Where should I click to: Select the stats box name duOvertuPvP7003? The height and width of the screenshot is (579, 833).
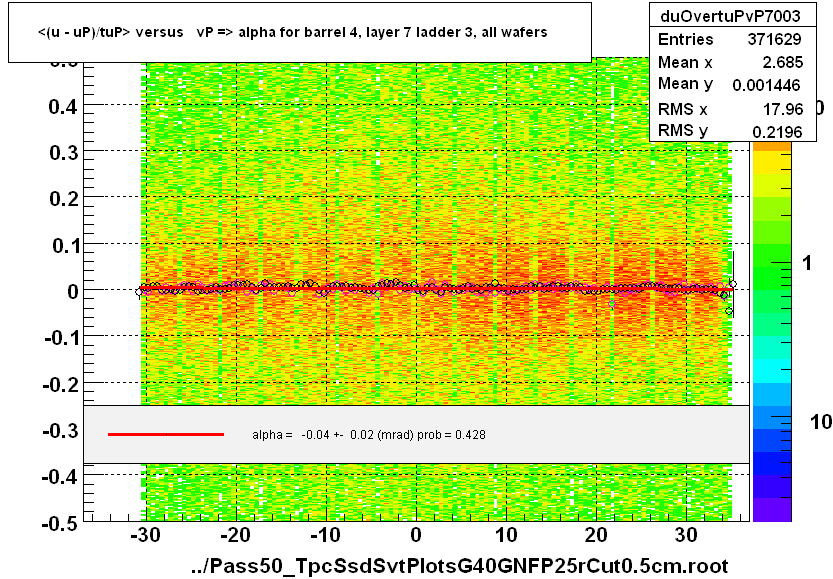(x=730, y=16)
